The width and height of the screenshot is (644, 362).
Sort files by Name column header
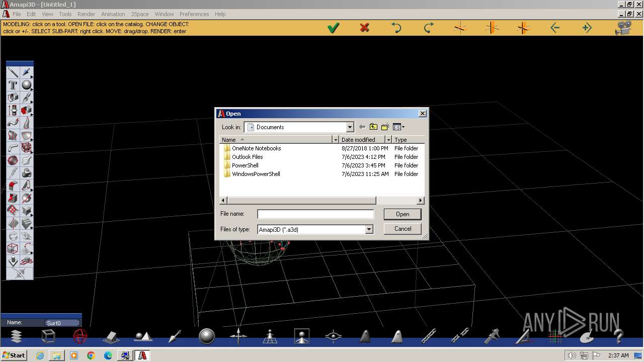pyautogui.click(x=276, y=139)
